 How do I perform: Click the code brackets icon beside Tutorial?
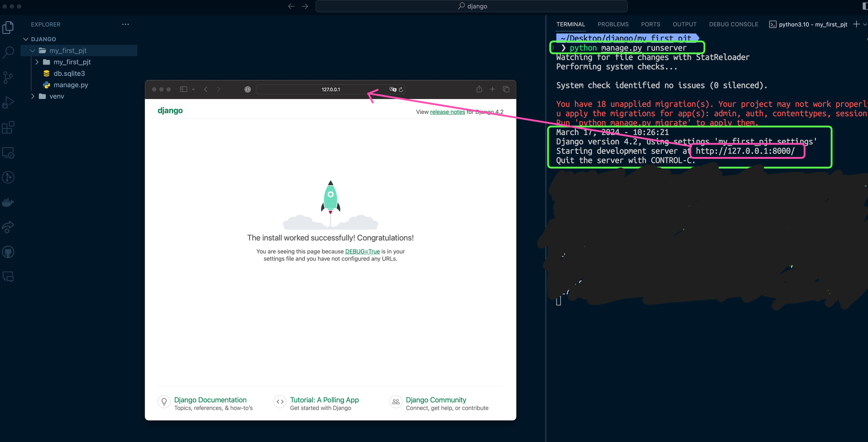[280, 401]
